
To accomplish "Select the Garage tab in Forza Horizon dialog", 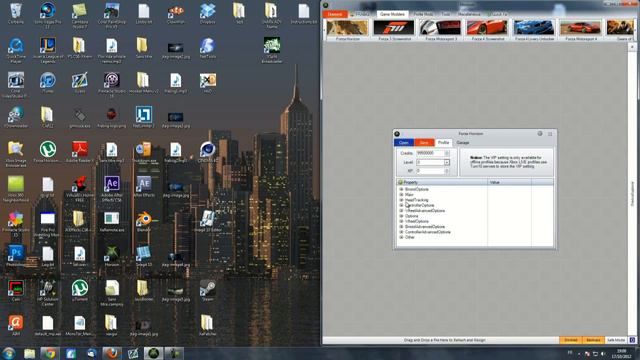I will click(x=463, y=142).
